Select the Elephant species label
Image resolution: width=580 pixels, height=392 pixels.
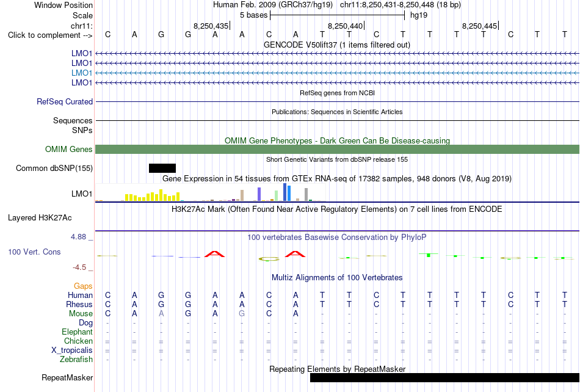tap(78, 332)
